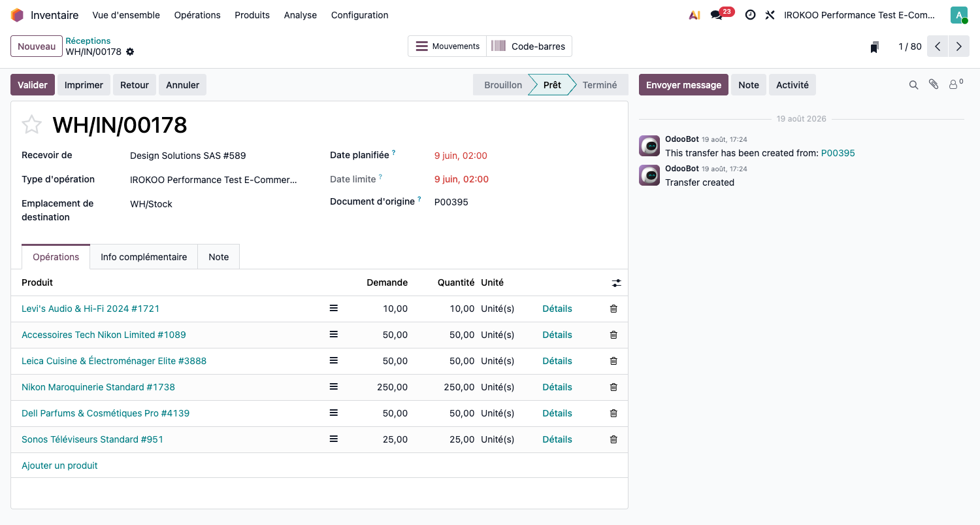Open the Inventaire app home icon
Screen dimensions: 980x525
coord(17,15)
